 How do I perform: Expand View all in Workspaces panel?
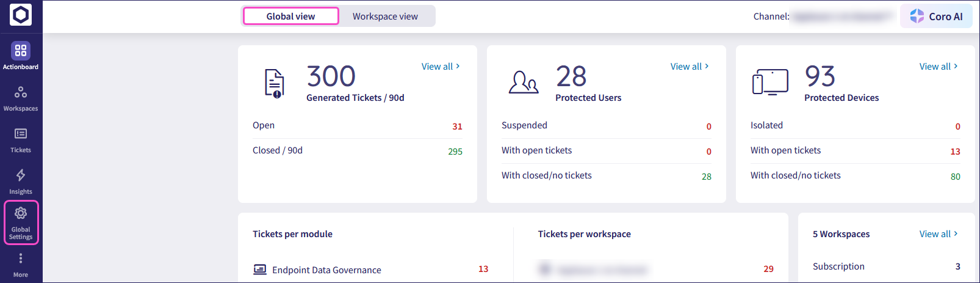pyautogui.click(x=938, y=234)
